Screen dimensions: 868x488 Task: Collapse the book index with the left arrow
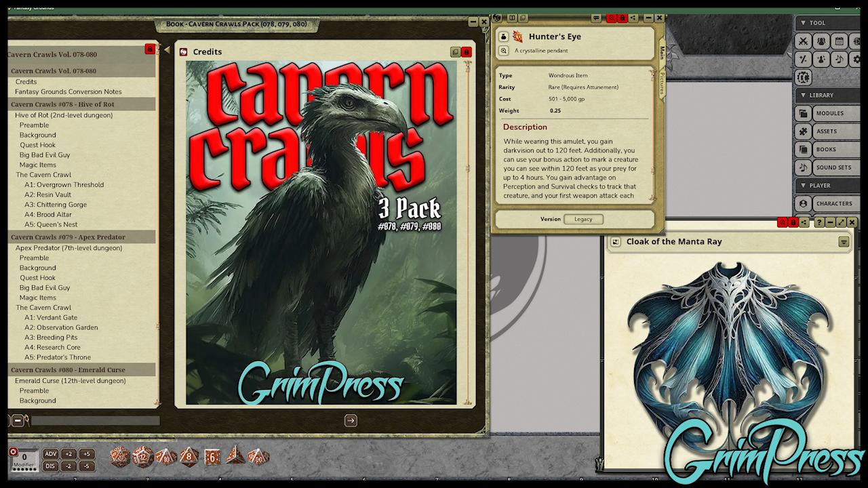pyautogui.click(x=167, y=49)
